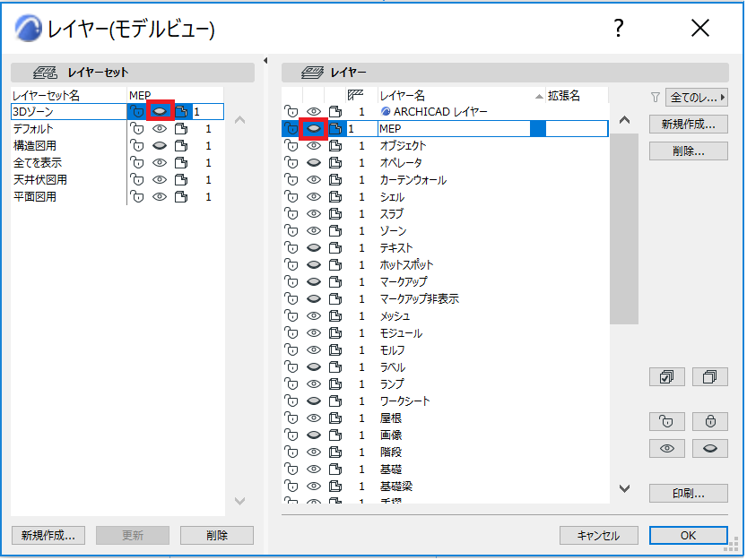This screenshot has height=560, width=747.
Task: Toggle visibility of ラベル layer
Action: (314, 367)
